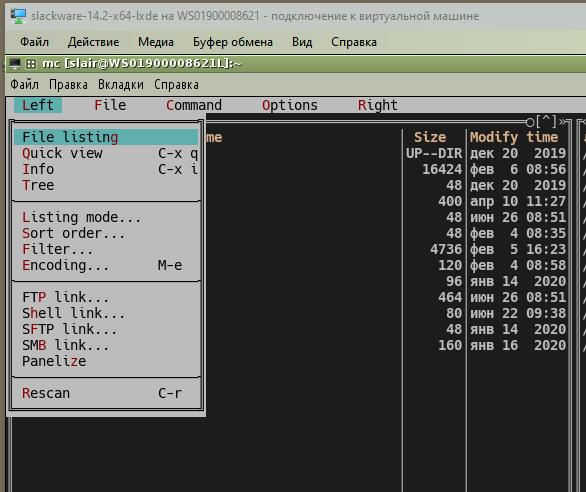Choose Shell link... entry
This screenshot has height=492, width=586.
tap(106, 313)
